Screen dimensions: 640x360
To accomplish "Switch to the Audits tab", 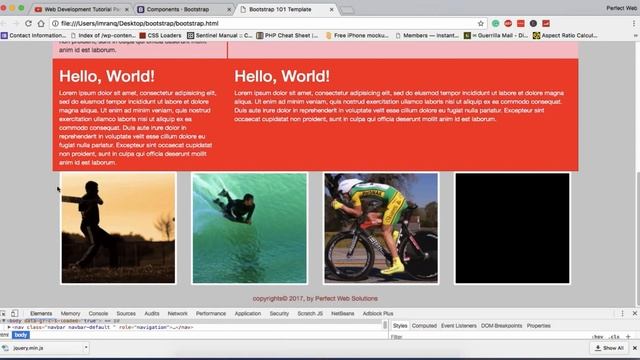I will (152, 313).
